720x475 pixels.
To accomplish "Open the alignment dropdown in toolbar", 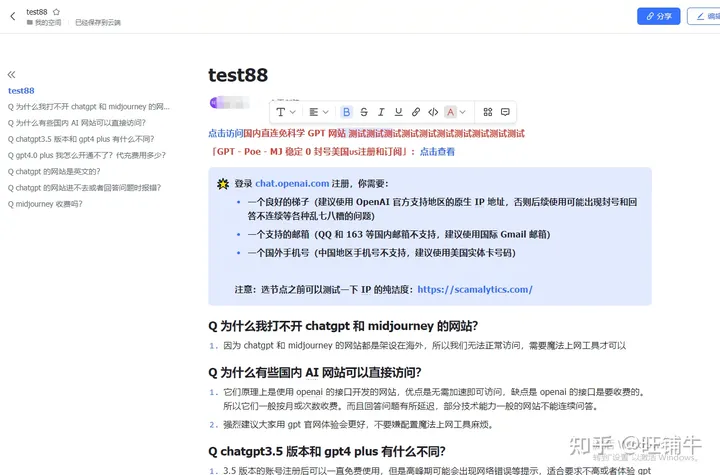I will click(x=319, y=112).
